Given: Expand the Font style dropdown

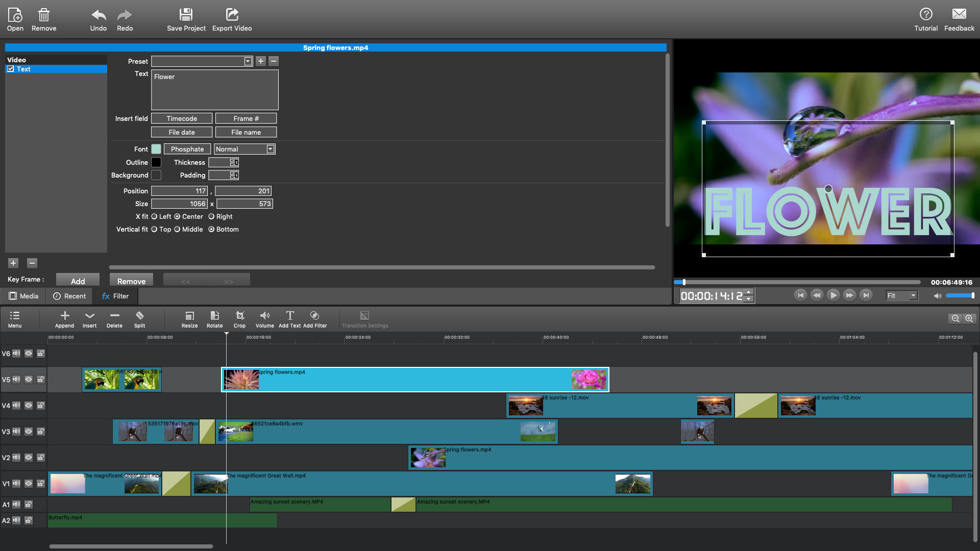Looking at the screenshot, I should click(270, 148).
